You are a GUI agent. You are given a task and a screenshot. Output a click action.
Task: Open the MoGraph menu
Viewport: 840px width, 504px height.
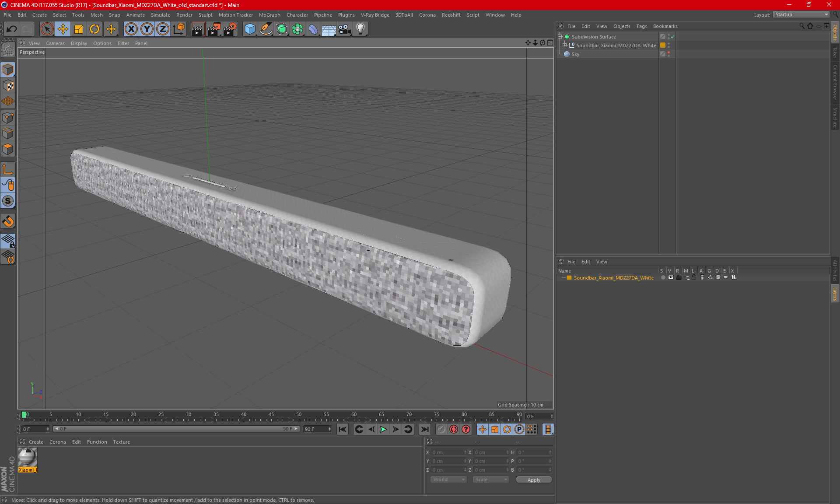(269, 15)
